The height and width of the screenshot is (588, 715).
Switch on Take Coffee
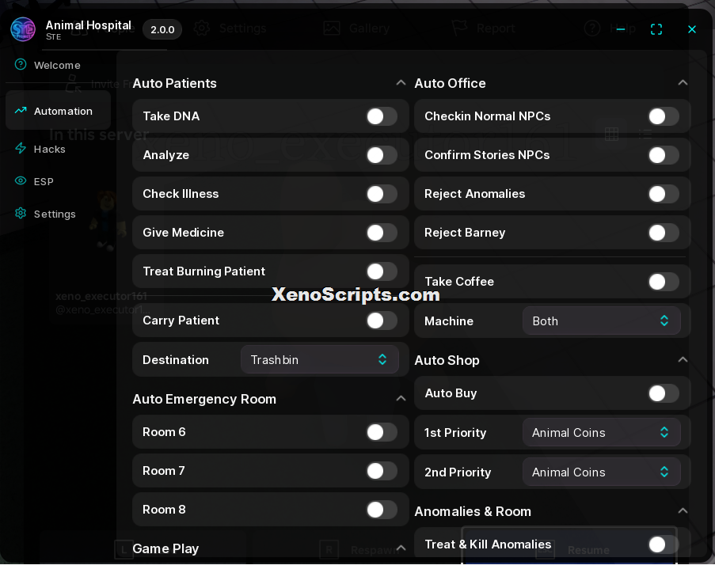[664, 282]
